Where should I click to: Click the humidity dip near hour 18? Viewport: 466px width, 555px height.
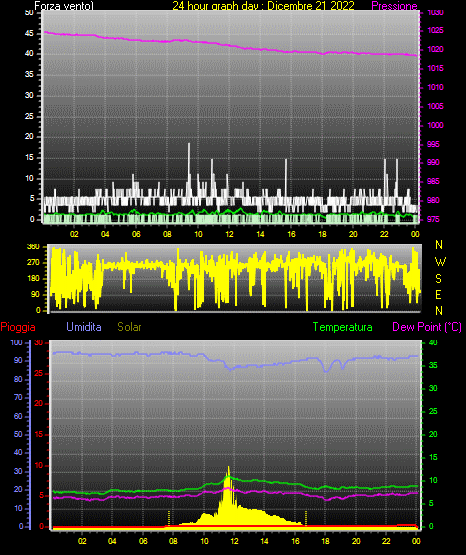click(326, 370)
